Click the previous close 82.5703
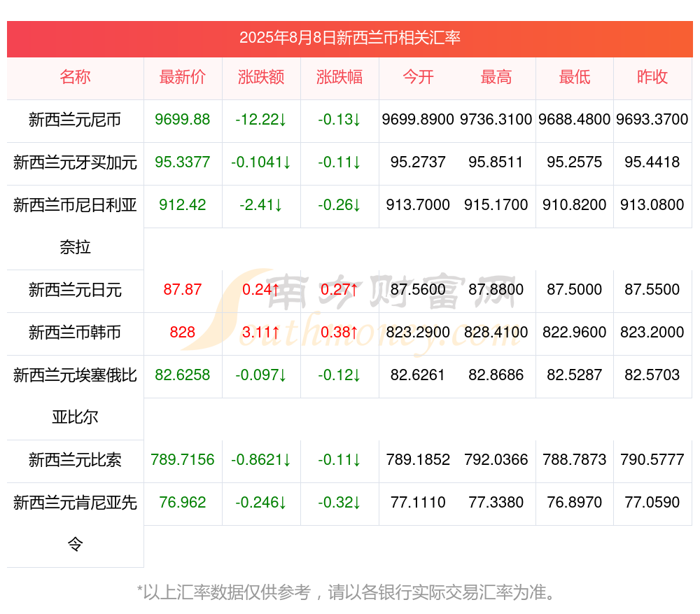 click(x=652, y=375)
